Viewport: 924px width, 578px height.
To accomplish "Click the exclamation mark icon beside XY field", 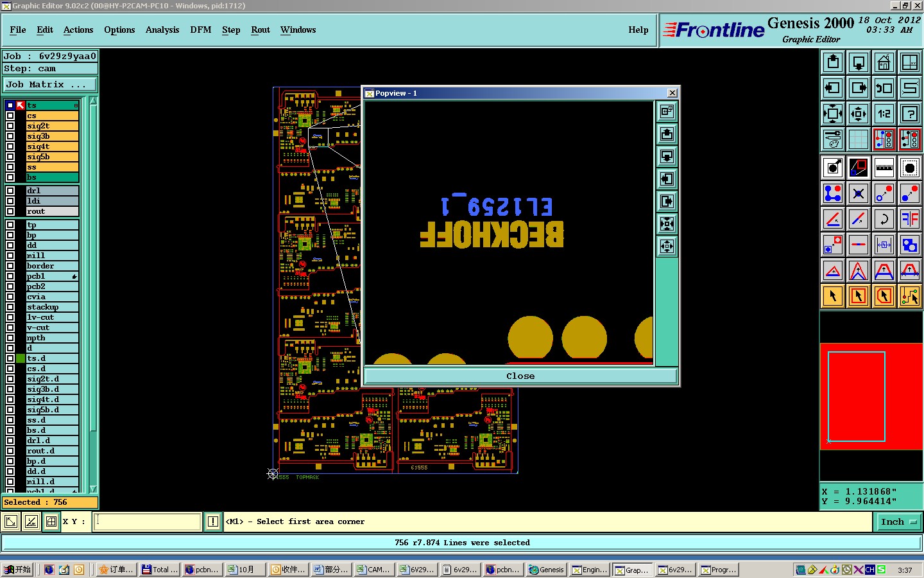I will coord(213,521).
